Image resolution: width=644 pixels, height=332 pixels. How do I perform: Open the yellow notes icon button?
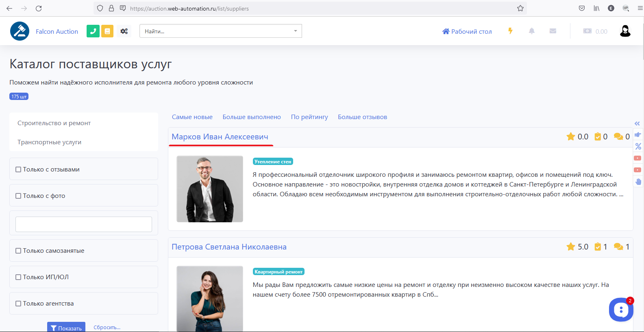(107, 31)
